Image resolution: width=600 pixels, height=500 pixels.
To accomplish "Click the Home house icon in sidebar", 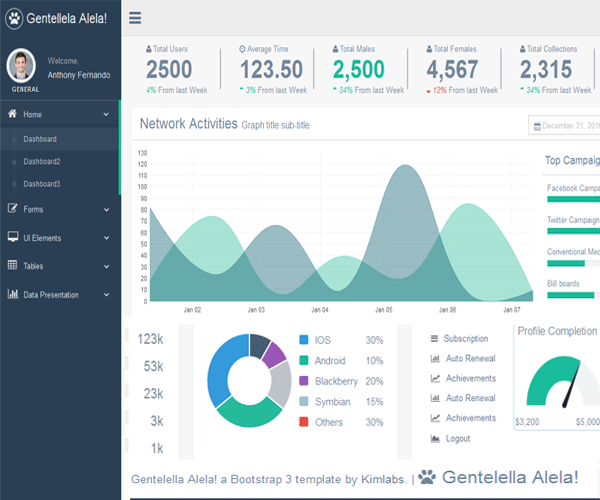I will (x=12, y=114).
